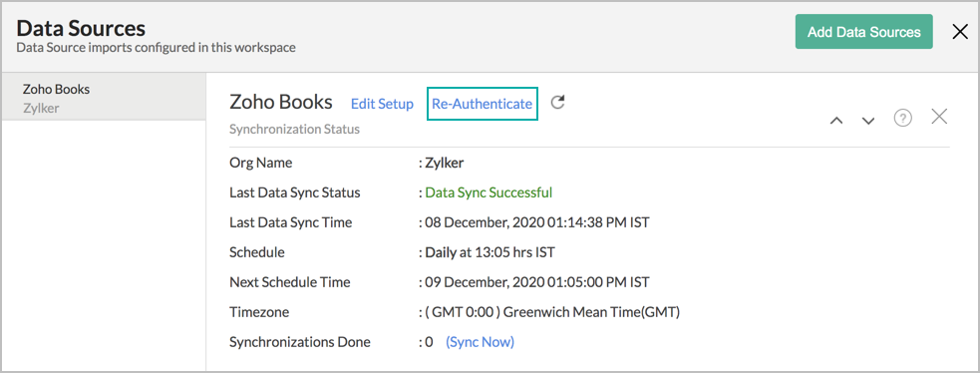Click the Last Data Sync Time value

click(x=537, y=222)
